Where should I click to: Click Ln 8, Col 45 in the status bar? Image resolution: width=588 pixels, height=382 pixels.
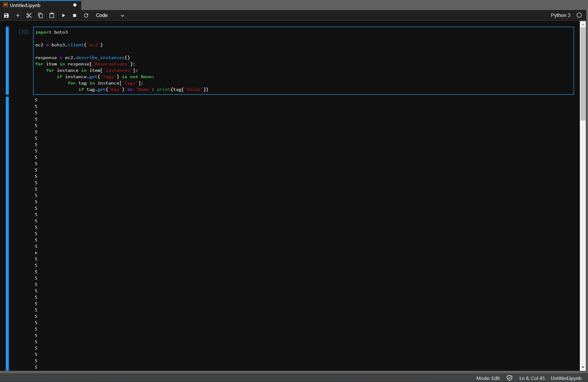[x=532, y=378]
